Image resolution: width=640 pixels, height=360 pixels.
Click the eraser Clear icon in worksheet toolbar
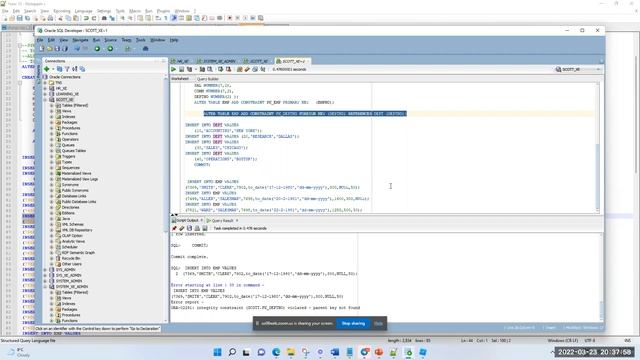click(x=247, y=69)
